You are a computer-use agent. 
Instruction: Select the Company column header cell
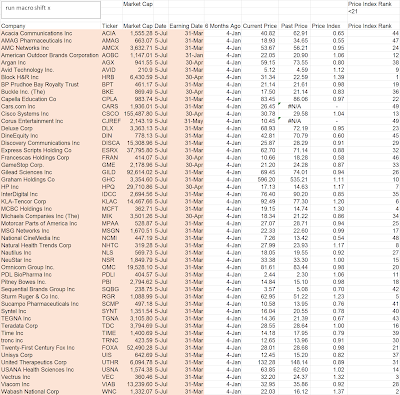[51, 26]
